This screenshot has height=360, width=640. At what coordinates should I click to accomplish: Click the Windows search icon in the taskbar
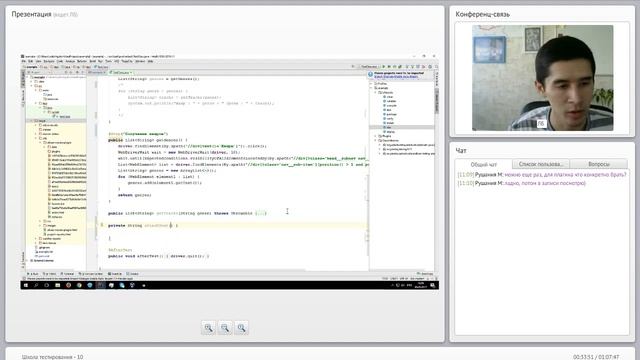(36, 285)
